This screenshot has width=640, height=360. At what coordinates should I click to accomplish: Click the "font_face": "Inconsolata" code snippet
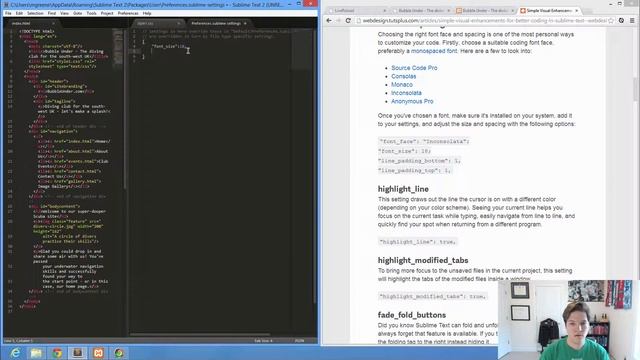click(x=424, y=141)
